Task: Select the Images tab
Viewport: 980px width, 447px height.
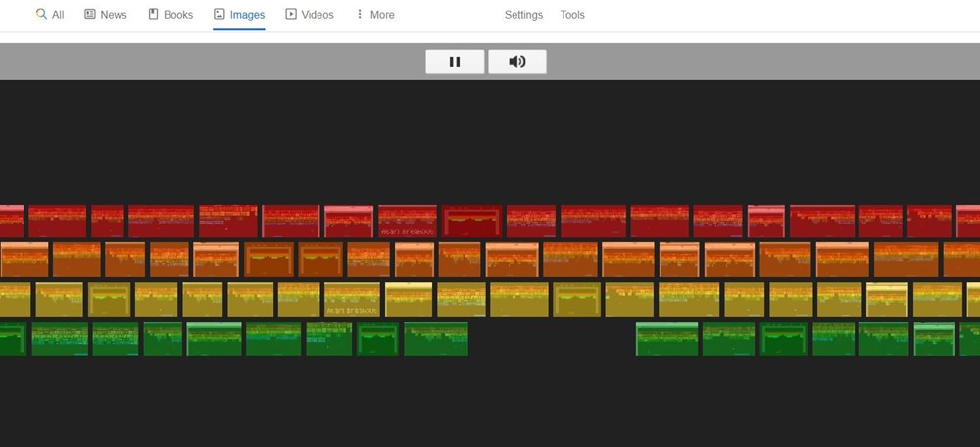Action: click(x=239, y=15)
